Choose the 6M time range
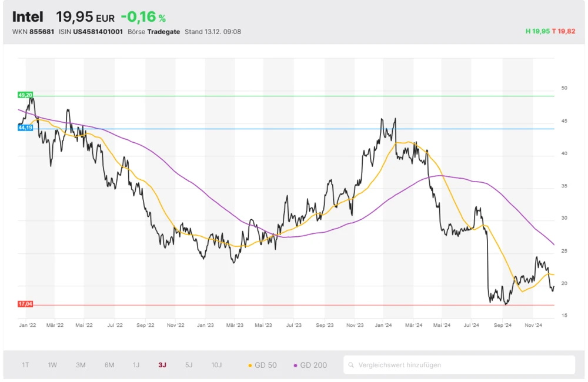Viewport: 588px width, 382px height. point(109,365)
